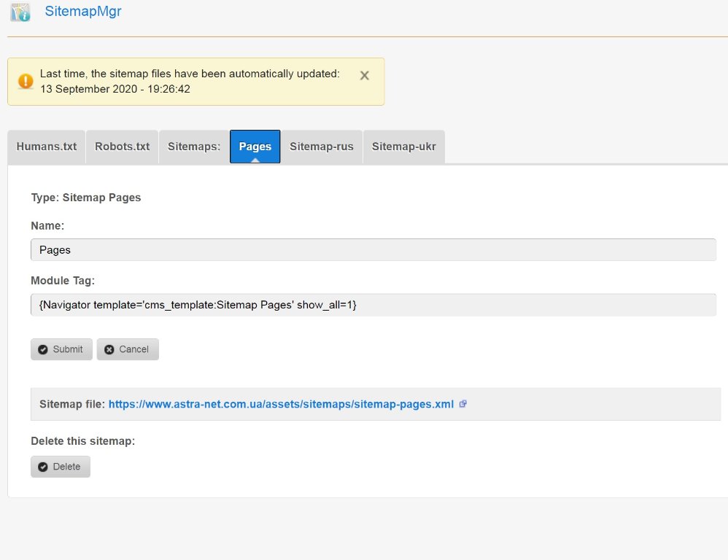Click the X icon on the Cancel button
Screen dimensions: 728x560
coord(109,349)
